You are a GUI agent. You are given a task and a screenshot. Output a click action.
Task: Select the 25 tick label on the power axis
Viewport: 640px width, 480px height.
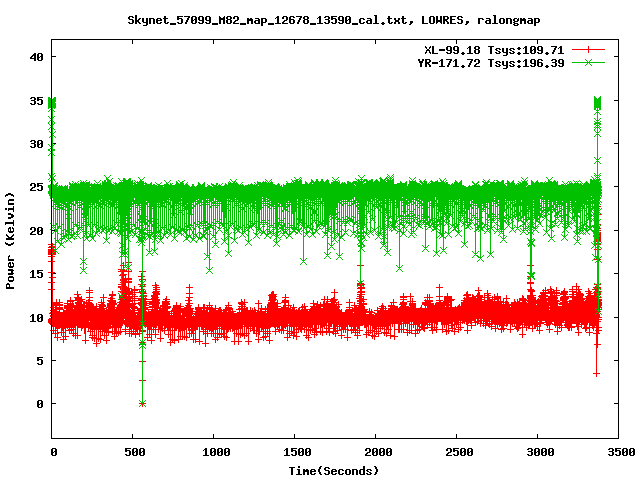[x=36, y=187]
